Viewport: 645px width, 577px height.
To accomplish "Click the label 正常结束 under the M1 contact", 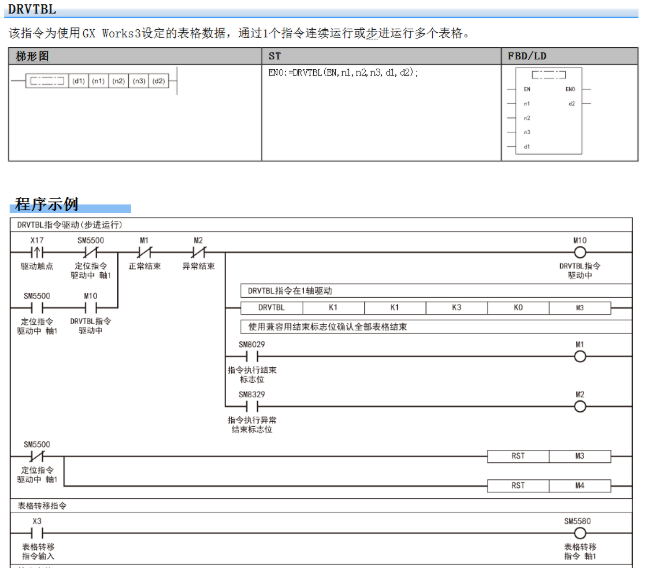I will click(x=144, y=266).
